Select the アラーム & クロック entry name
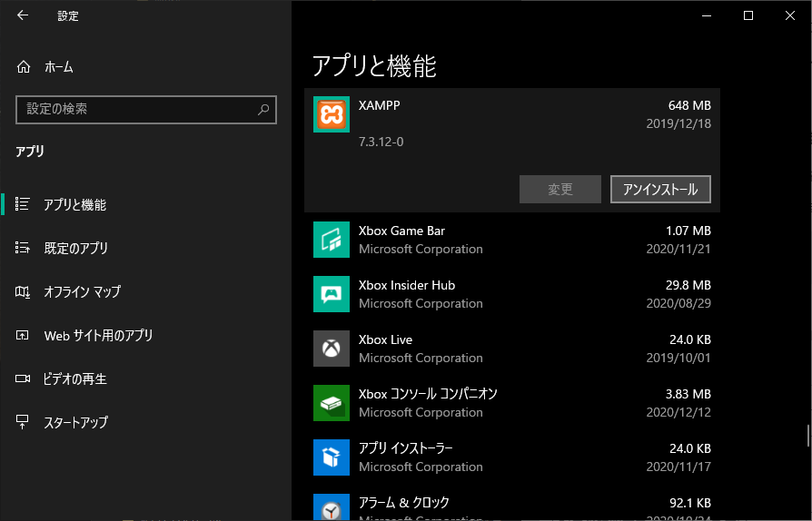 click(x=404, y=502)
